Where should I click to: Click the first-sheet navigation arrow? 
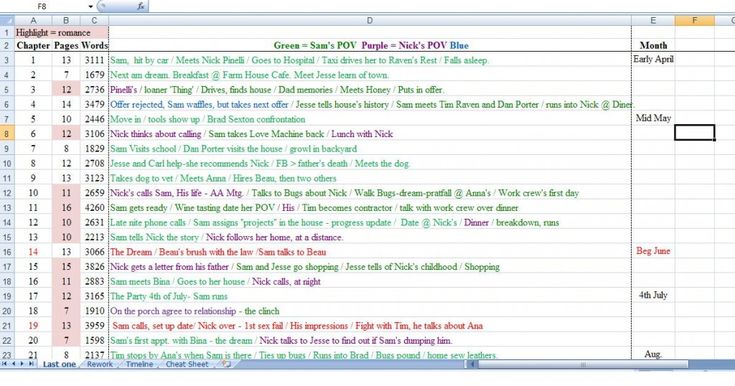click(5, 364)
